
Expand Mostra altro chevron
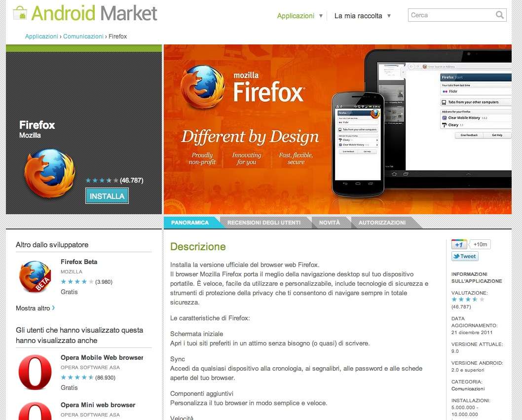click(x=54, y=308)
